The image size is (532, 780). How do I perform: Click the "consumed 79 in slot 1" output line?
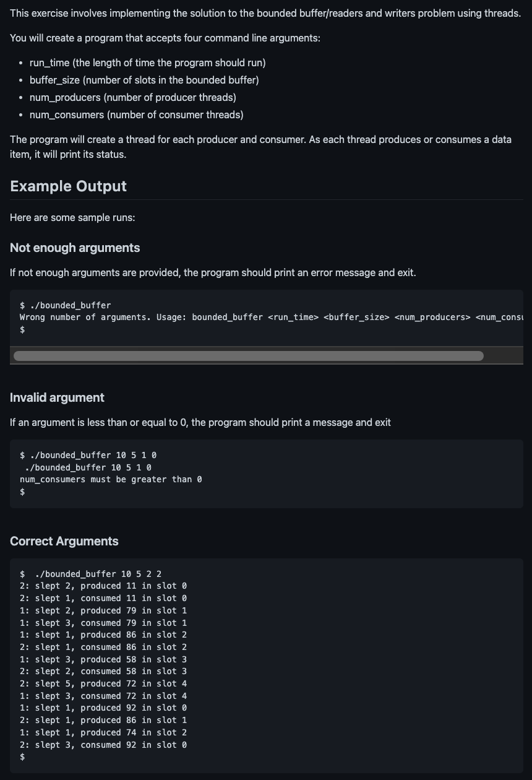pos(103,623)
